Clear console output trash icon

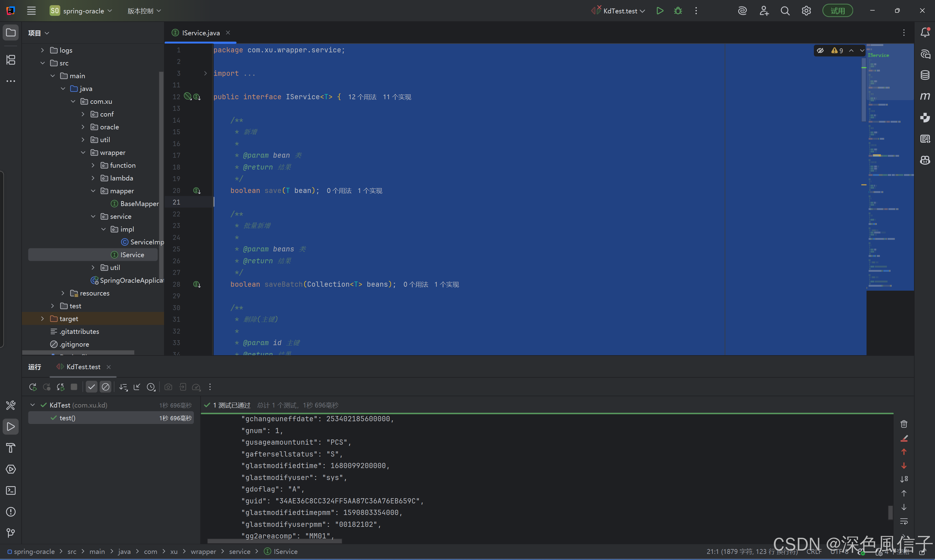click(904, 424)
